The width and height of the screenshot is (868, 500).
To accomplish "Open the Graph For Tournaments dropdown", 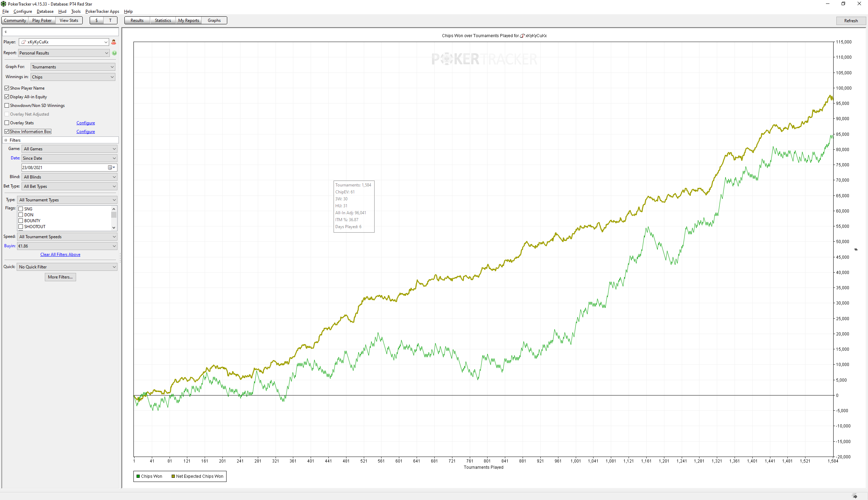I will [73, 67].
